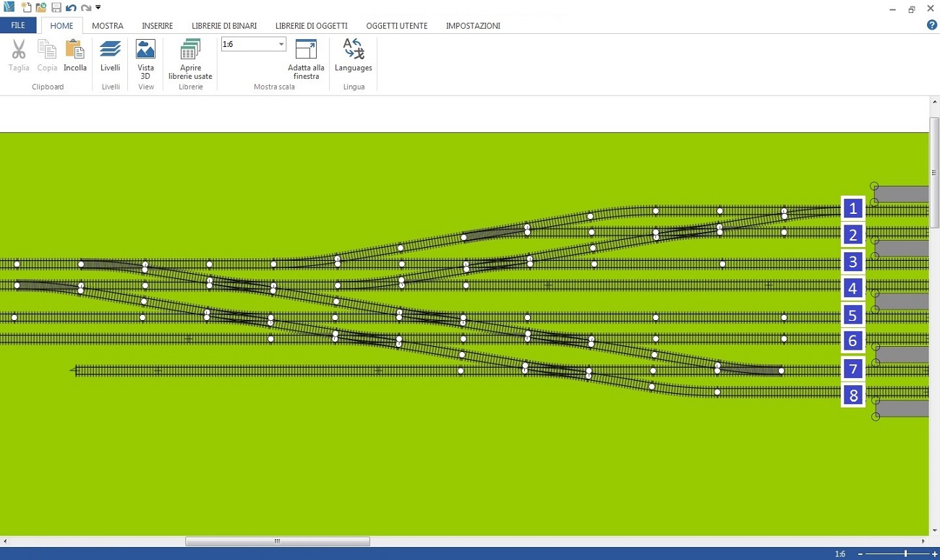Click the save icon in quick access toolbar
940x560 pixels.
click(x=56, y=8)
